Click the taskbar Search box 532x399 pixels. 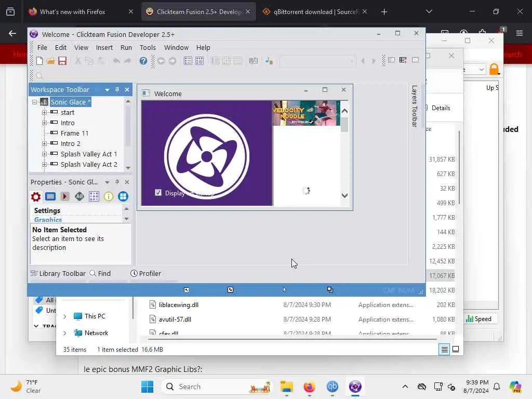point(217,387)
